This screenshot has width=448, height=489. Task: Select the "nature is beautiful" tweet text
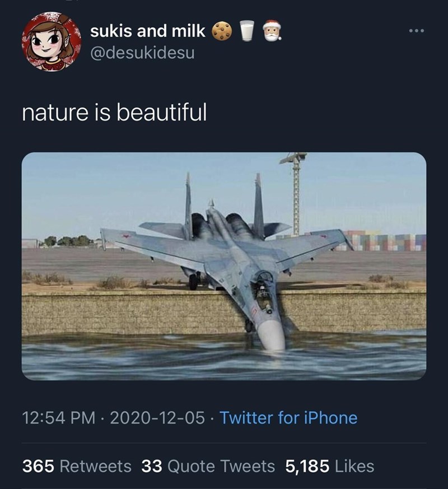tap(114, 114)
